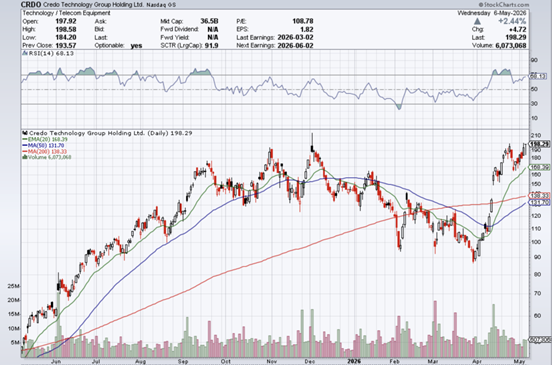Click the May month label on time axis
The width and height of the screenshot is (554, 365).
click(519, 361)
